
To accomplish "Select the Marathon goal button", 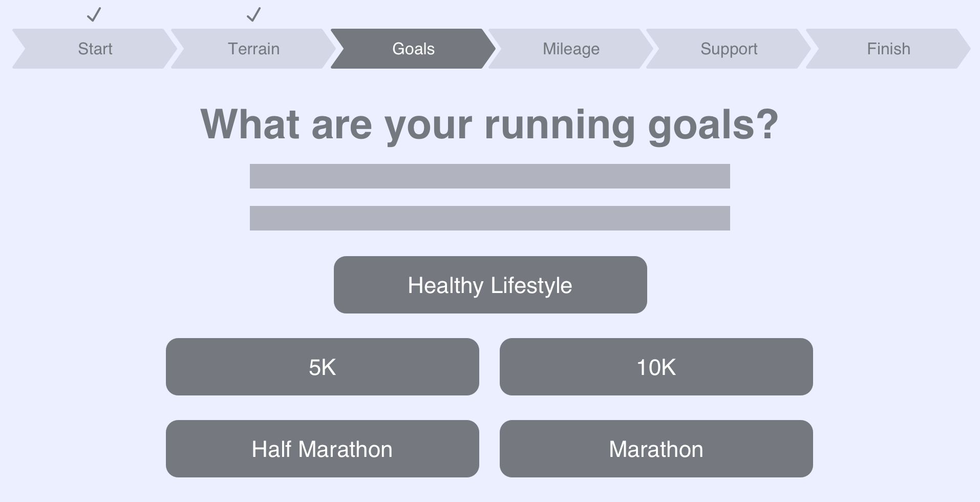I will pyautogui.click(x=656, y=449).
